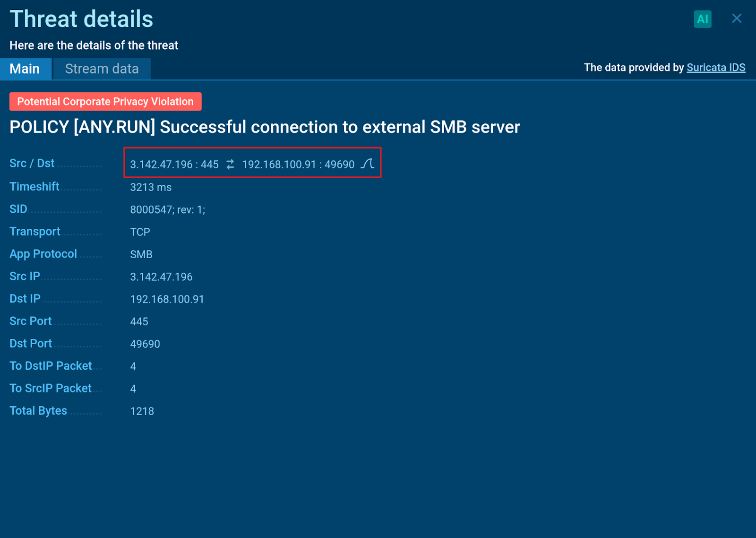Close the Threat details panel
756x538 pixels.
[x=736, y=18]
